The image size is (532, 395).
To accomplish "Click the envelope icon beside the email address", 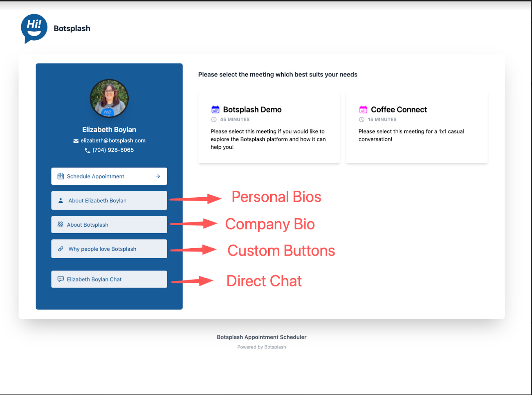I will 76,140.
